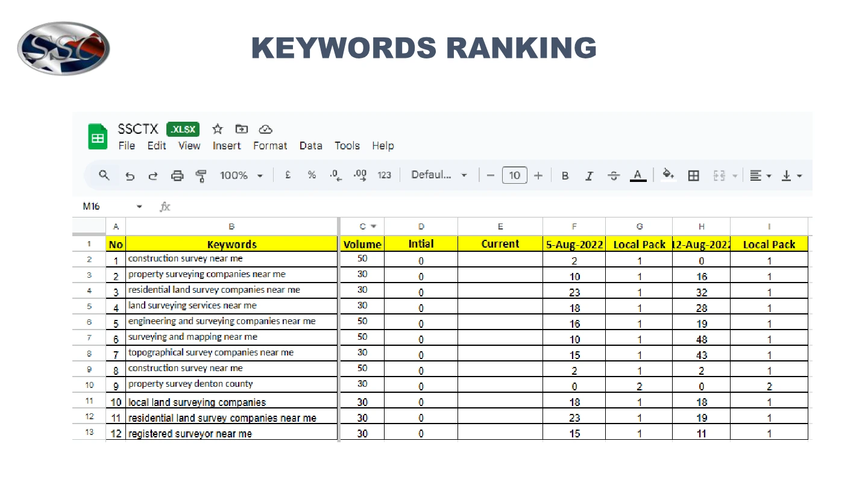This screenshot has width=868, height=488.
Task: Click the .XLSX file badge
Action: (x=183, y=130)
